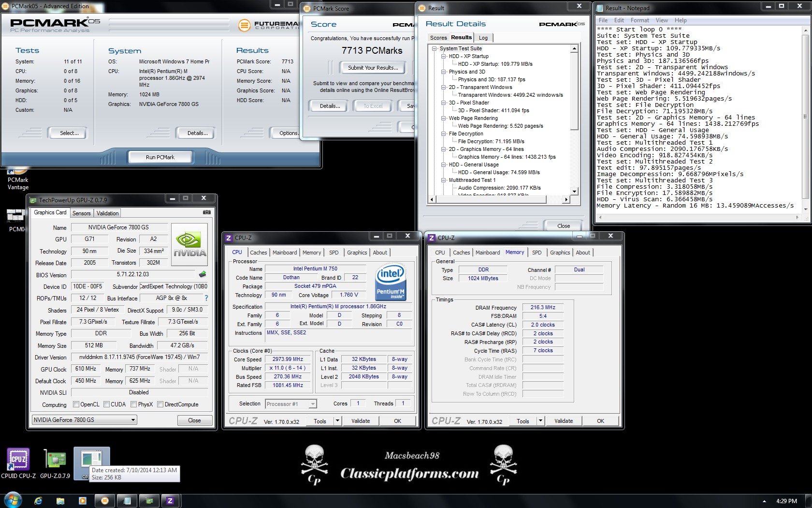Collapse Physics and 3D tree node

pyautogui.click(x=443, y=72)
